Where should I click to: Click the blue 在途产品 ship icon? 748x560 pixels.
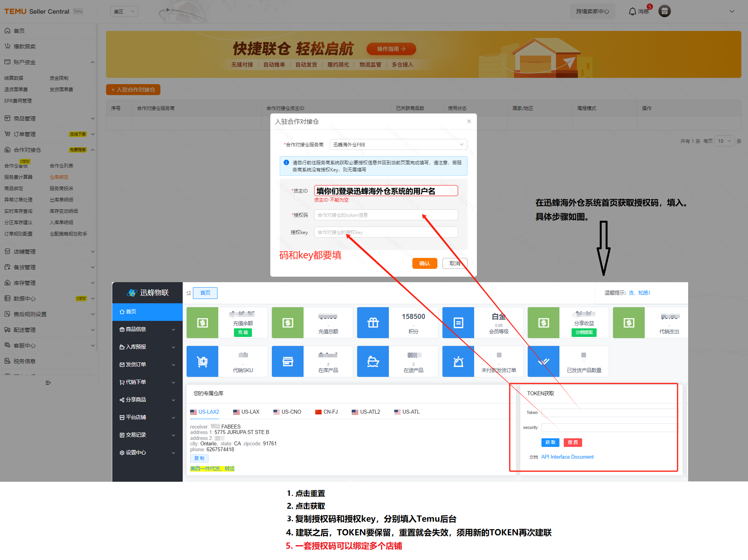(x=373, y=361)
